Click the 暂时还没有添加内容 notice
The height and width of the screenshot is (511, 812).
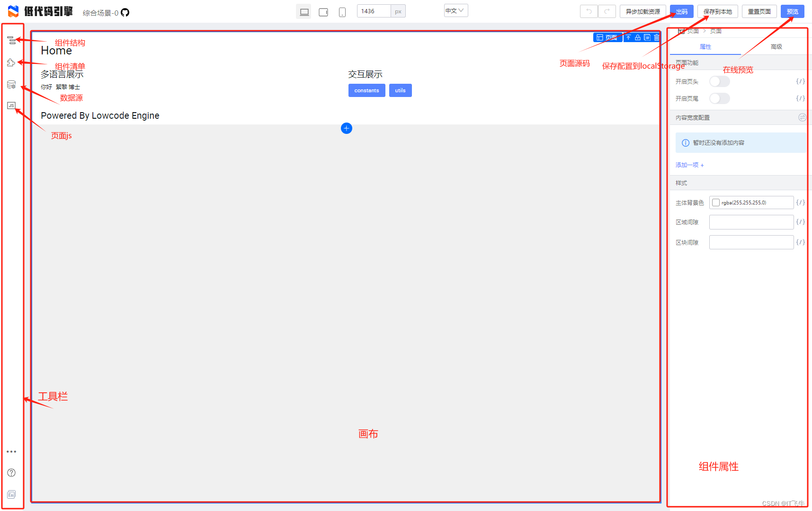[x=741, y=143]
